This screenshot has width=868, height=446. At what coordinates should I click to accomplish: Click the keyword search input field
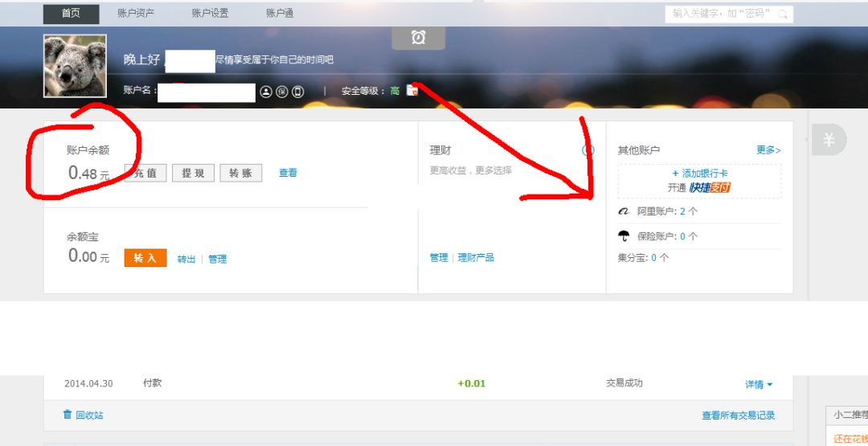coord(719,14)
